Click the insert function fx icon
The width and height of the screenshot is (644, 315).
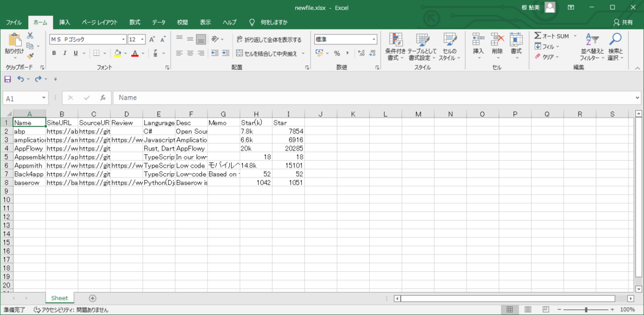click(x=103, y=98)
